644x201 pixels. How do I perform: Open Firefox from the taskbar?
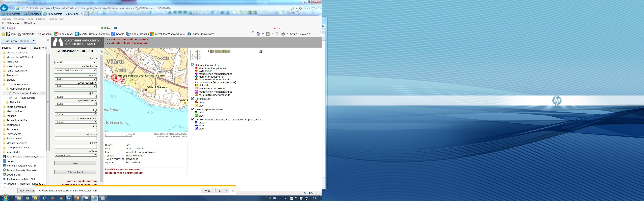click(52, 198)
